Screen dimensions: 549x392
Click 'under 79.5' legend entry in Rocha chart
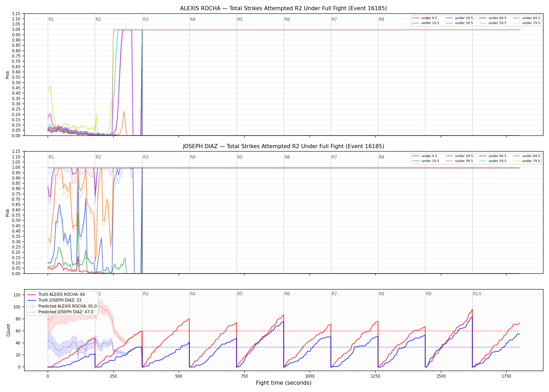click(527, 23)
